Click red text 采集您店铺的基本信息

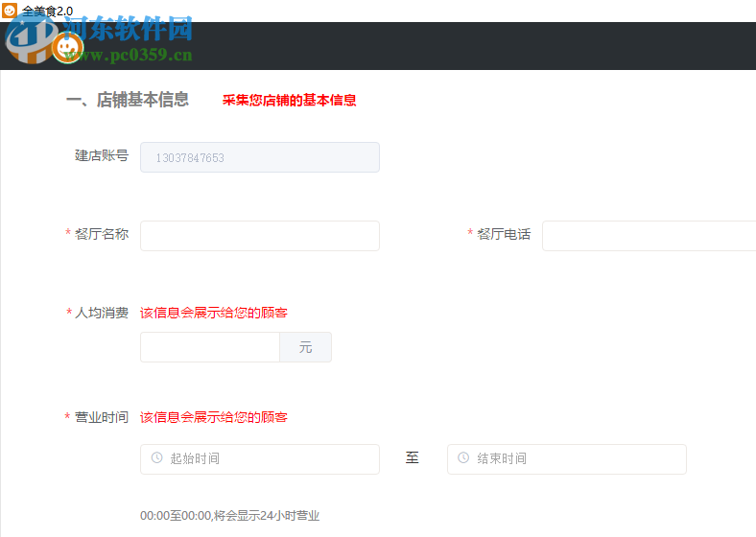(290, 101)
